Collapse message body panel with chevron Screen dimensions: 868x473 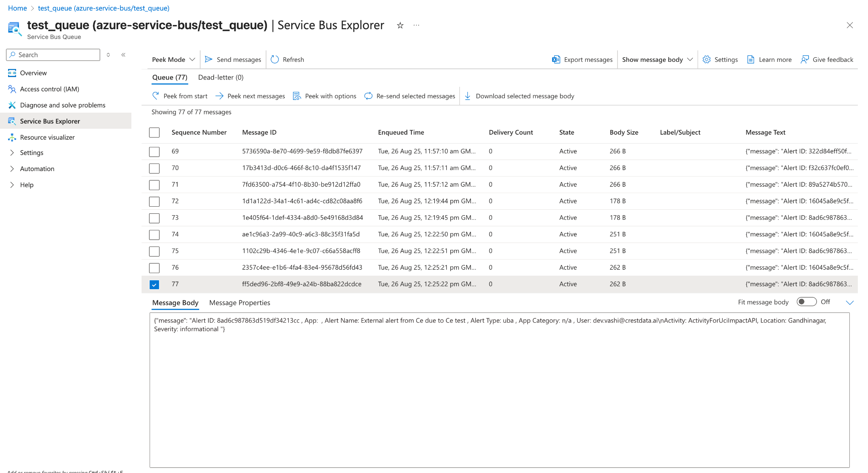click(849, 302)
